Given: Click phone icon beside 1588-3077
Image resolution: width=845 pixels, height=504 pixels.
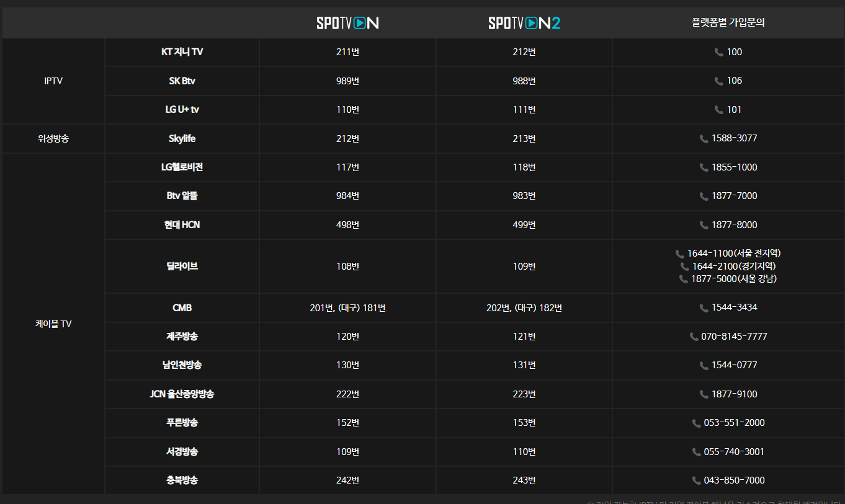Looking at the screenshot, I should [x=704, y=139].
